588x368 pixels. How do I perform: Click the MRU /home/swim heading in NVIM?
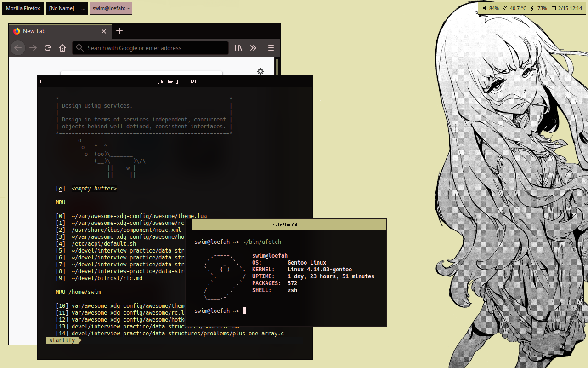[x=78, y=292]
